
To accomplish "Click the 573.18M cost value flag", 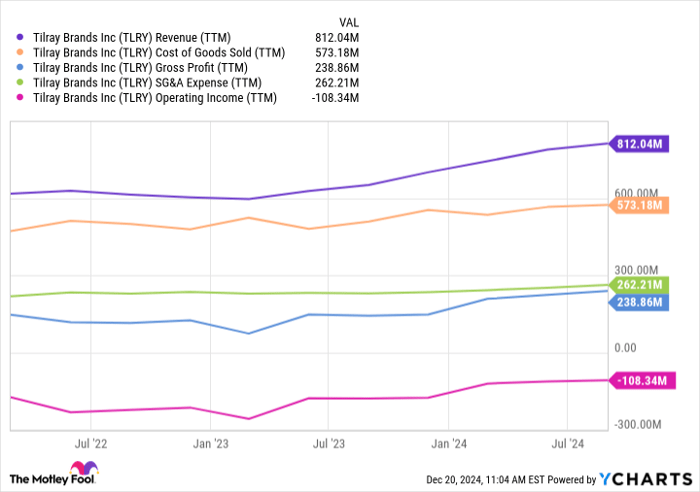I will (639, 205).
